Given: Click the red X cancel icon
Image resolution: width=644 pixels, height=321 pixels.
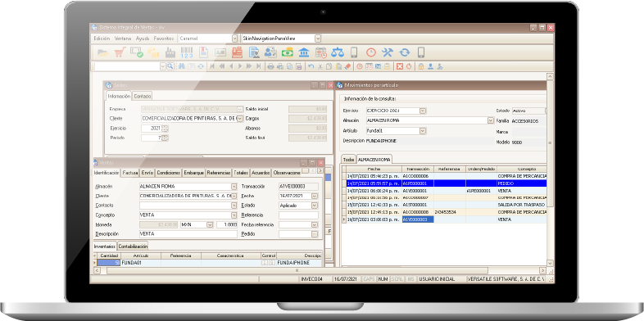Looking at the screenshot, I should tap(400, 66).
